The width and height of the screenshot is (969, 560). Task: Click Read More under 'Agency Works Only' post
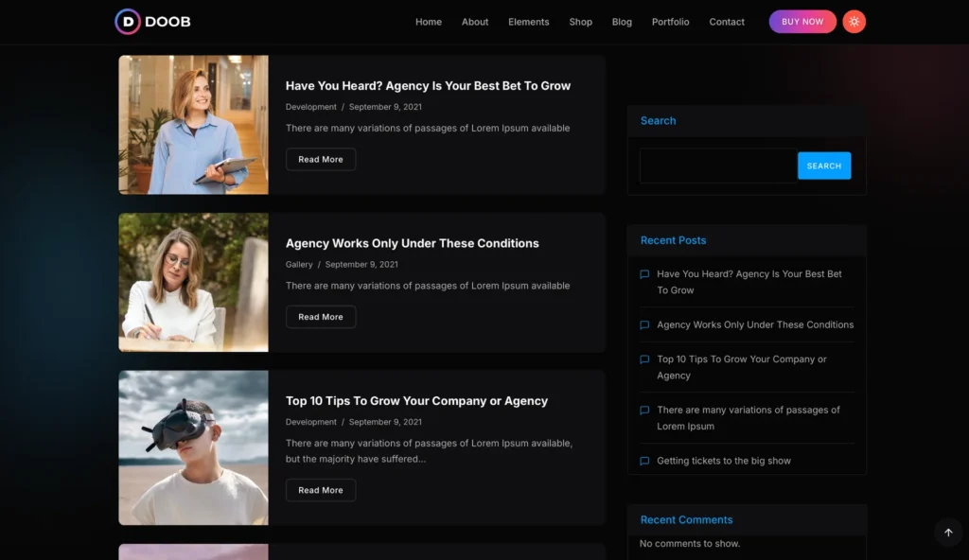321,317
